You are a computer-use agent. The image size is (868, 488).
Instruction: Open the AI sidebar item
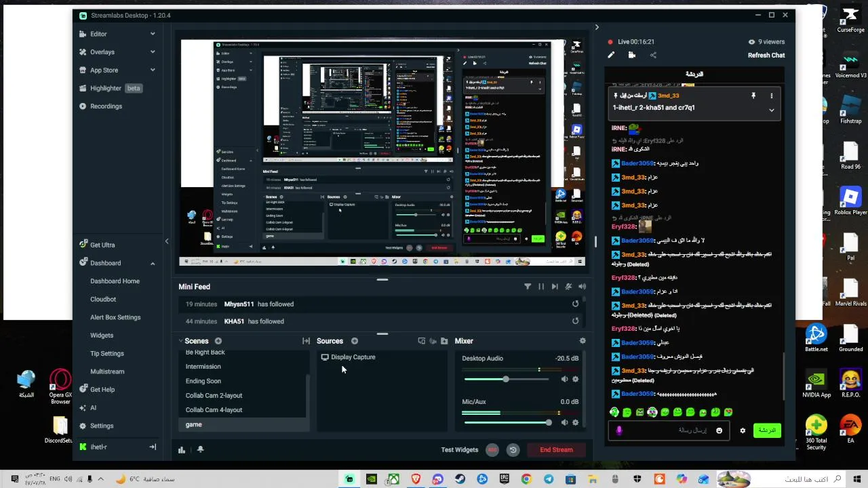click(93, 408)
